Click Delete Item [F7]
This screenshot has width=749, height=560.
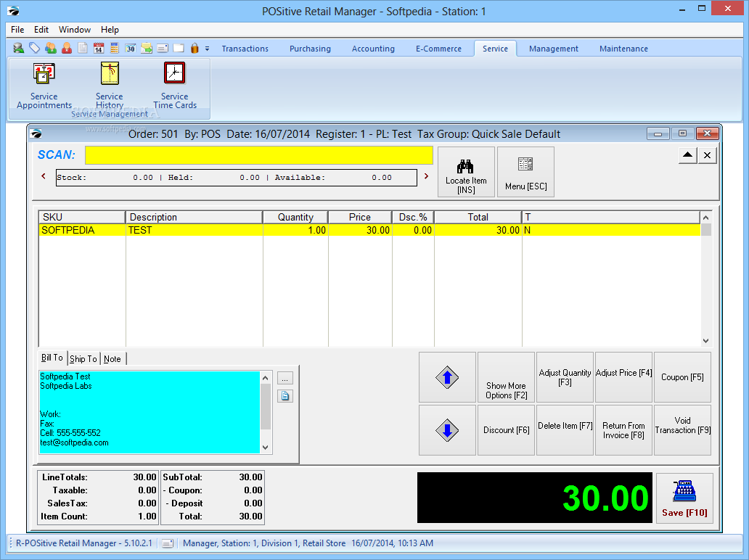point(565,430)
